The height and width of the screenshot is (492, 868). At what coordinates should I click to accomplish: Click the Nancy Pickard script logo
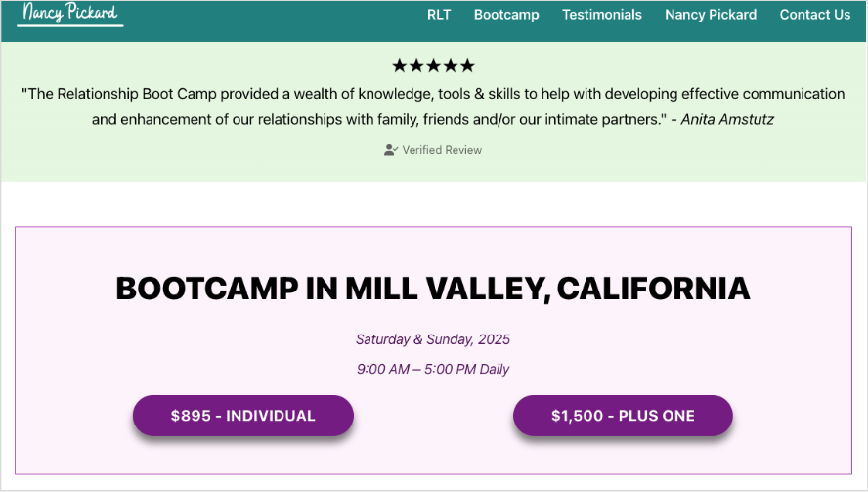point(70,14)
